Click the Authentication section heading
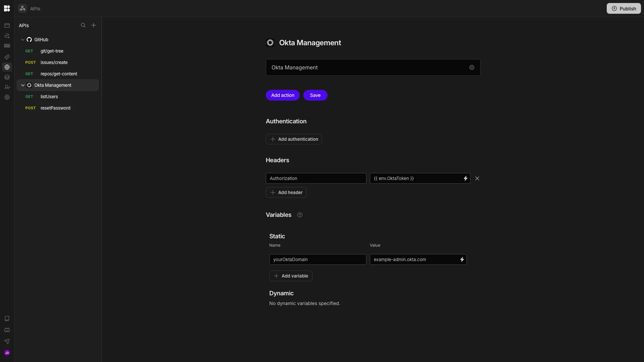 [x=286, y=121]
